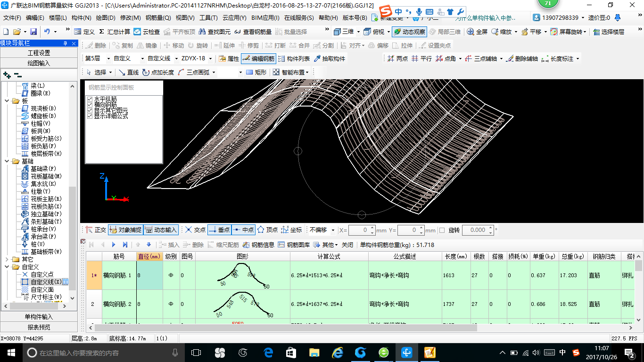Enable the 旋转 rotation checkbox
The width and height of the screenshot is (644, 362).
(x=442, y=230)
